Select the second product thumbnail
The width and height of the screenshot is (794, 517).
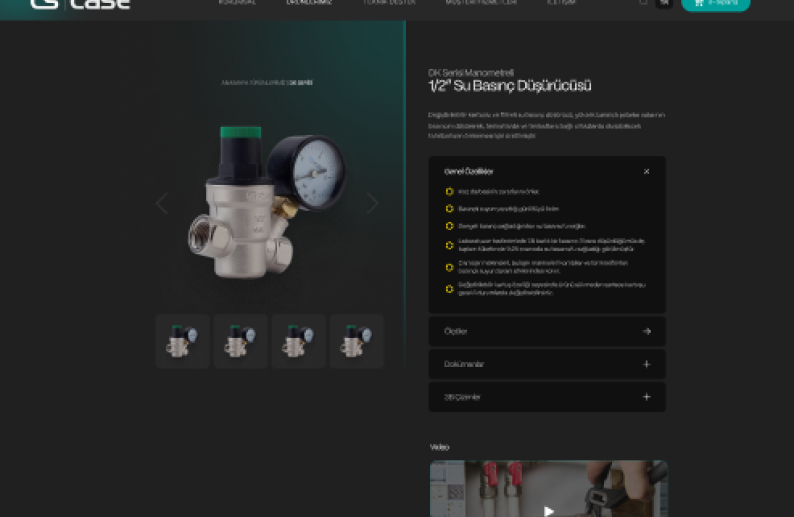pos(240,342)
